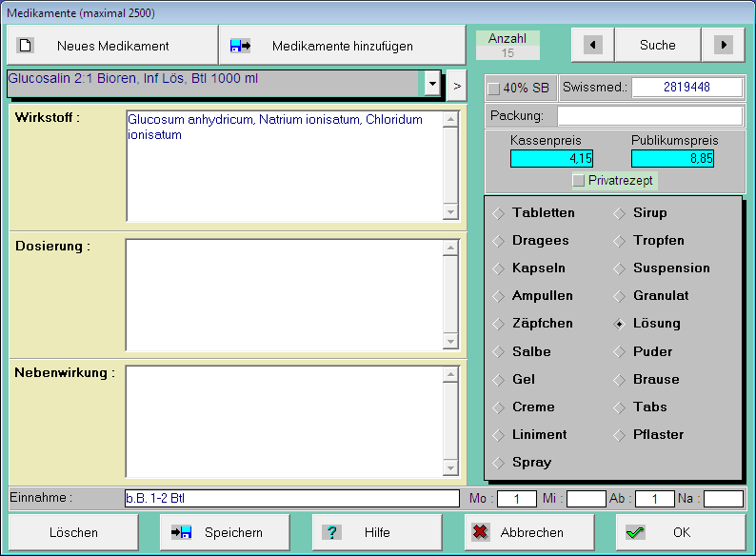Click the cyan Kassenpreis field

point(551,158)
